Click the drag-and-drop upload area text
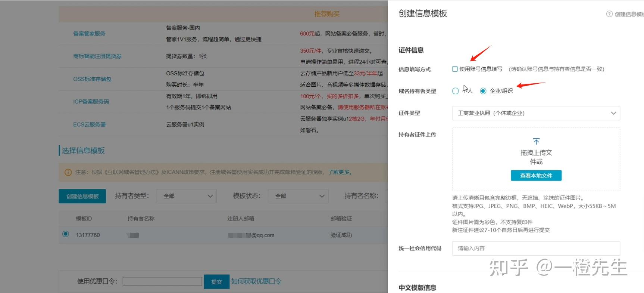 (x=536, y=157)
